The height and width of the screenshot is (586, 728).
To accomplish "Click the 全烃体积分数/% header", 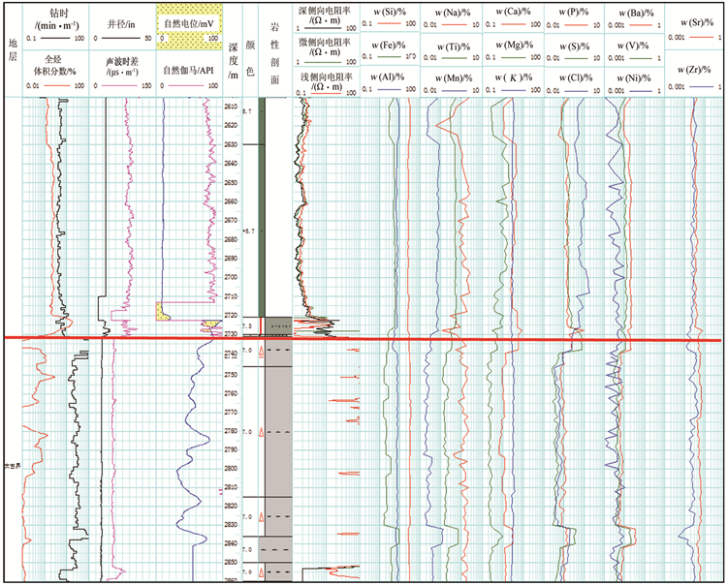I will 65,66.
